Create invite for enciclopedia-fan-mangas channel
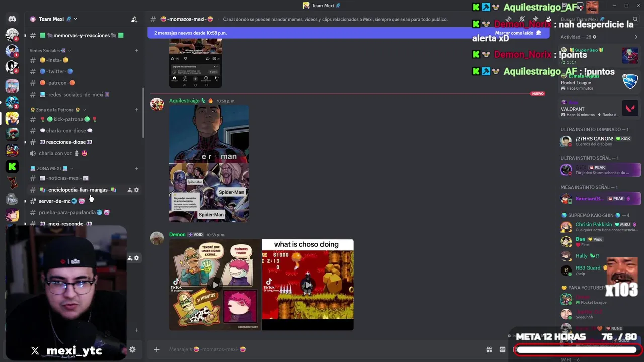This screenshot has width=644, height=362. point(129,190)
